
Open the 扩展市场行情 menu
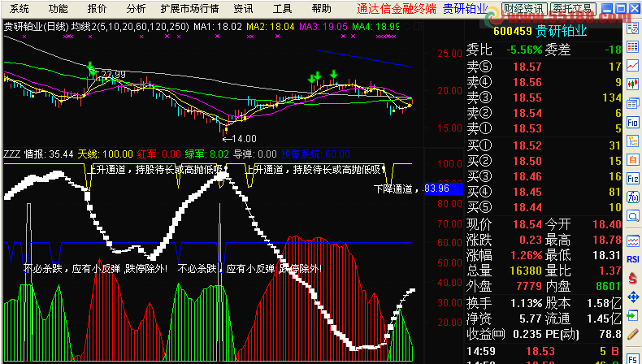click(189, 8)
